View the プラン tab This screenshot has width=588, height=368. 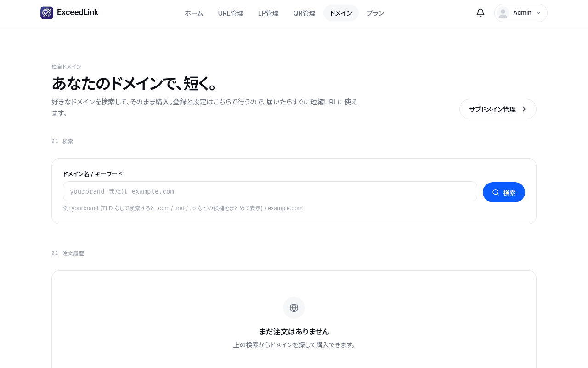[x=375, y=13]
